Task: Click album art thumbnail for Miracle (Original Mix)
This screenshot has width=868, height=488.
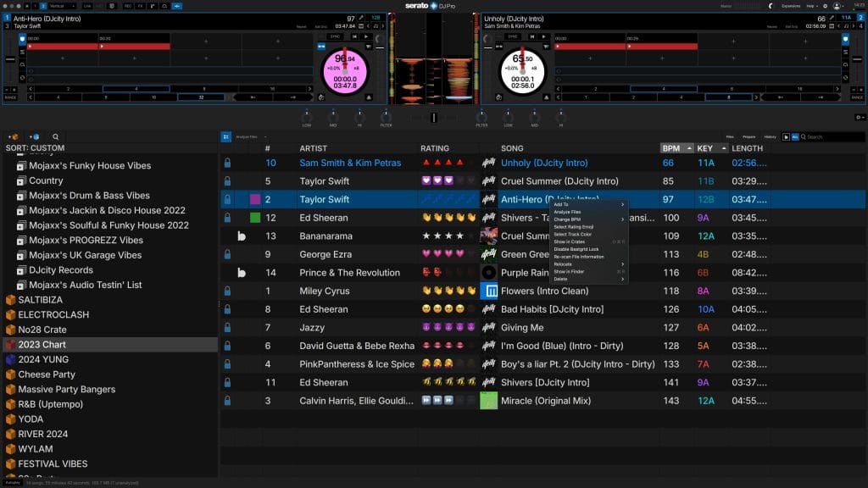Action: click(489, 401)
